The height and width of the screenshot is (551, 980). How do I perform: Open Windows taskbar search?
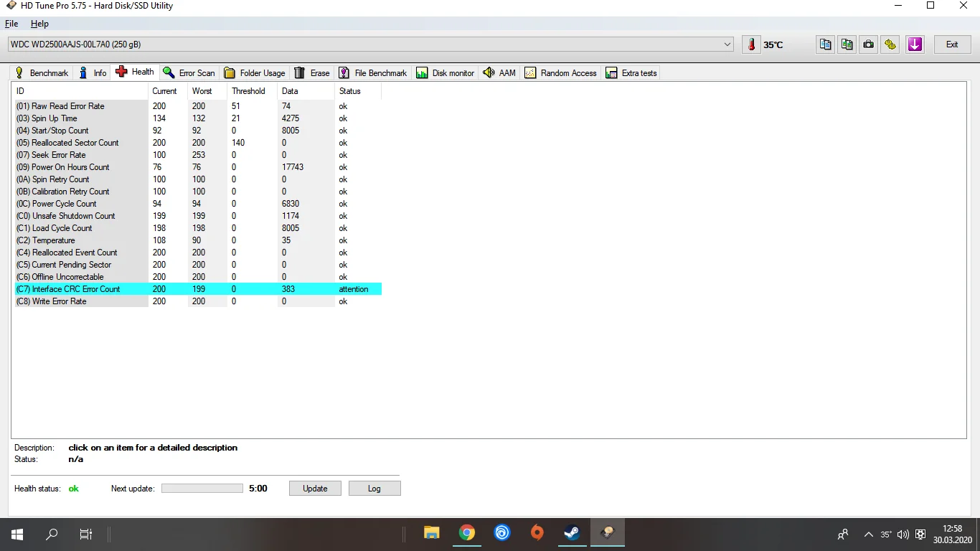(52, 534)
